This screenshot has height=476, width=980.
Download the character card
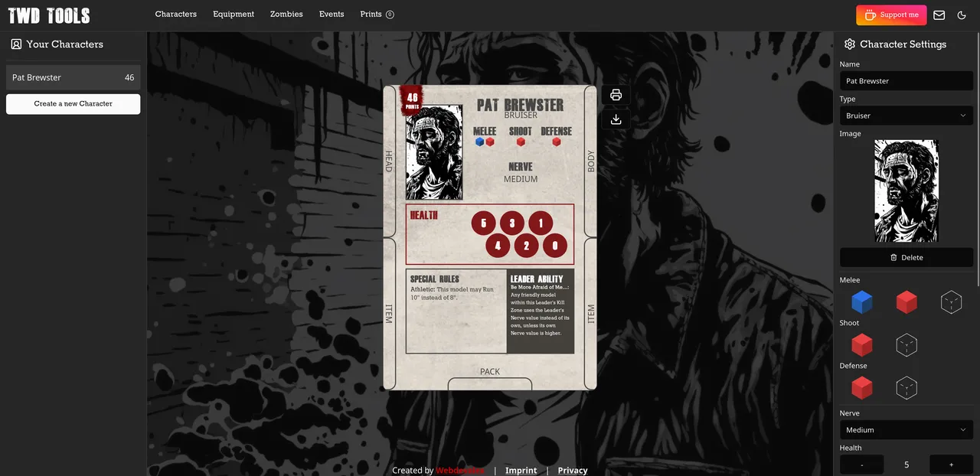click(x=616, y=119)
